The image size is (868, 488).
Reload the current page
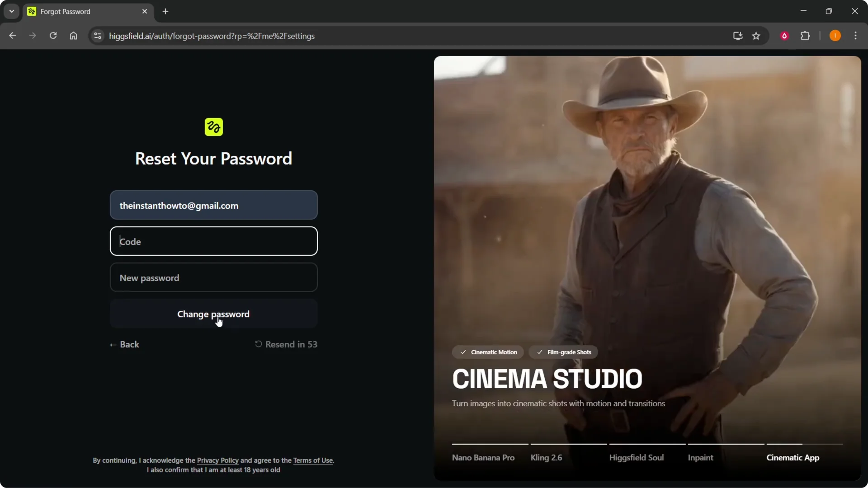coord(53,36)
